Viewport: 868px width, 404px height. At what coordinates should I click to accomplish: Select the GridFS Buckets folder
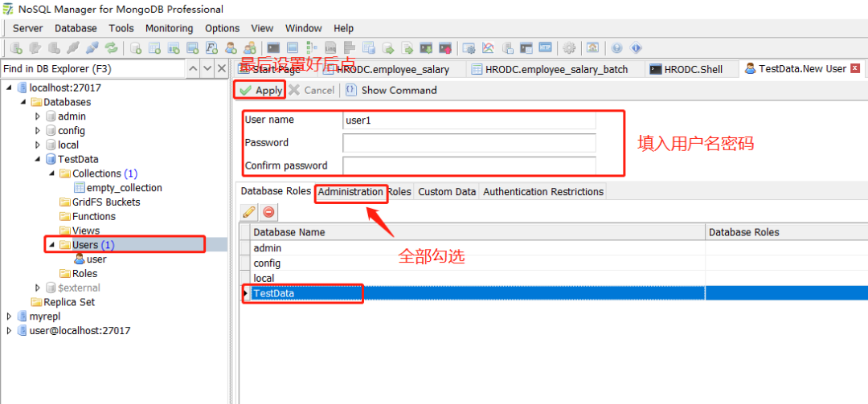point(100,202)
